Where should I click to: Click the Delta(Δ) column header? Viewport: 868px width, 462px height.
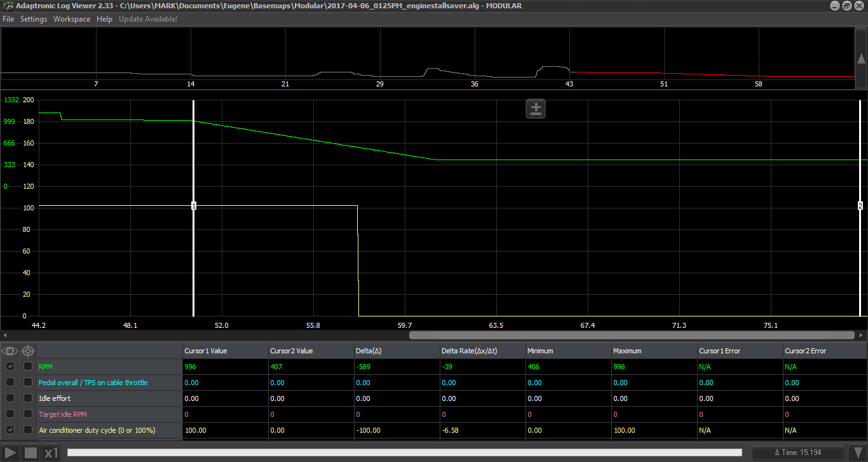(x=397, y=351)
